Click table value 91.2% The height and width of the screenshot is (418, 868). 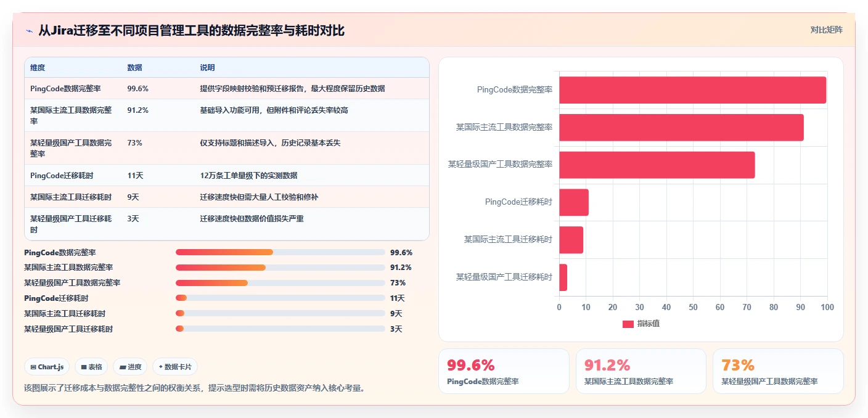[137, 110]
